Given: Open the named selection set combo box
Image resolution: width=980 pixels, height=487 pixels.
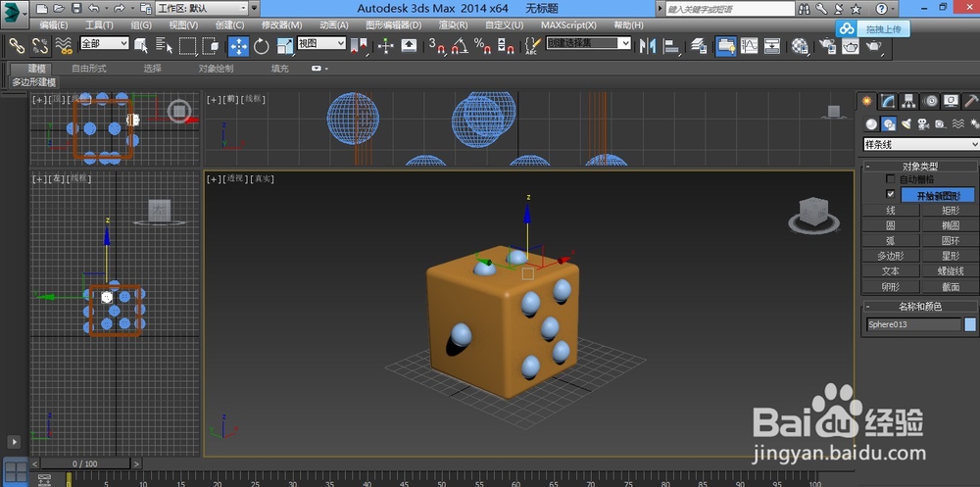Looking at the screenshot, I should [x=589, y=43].
